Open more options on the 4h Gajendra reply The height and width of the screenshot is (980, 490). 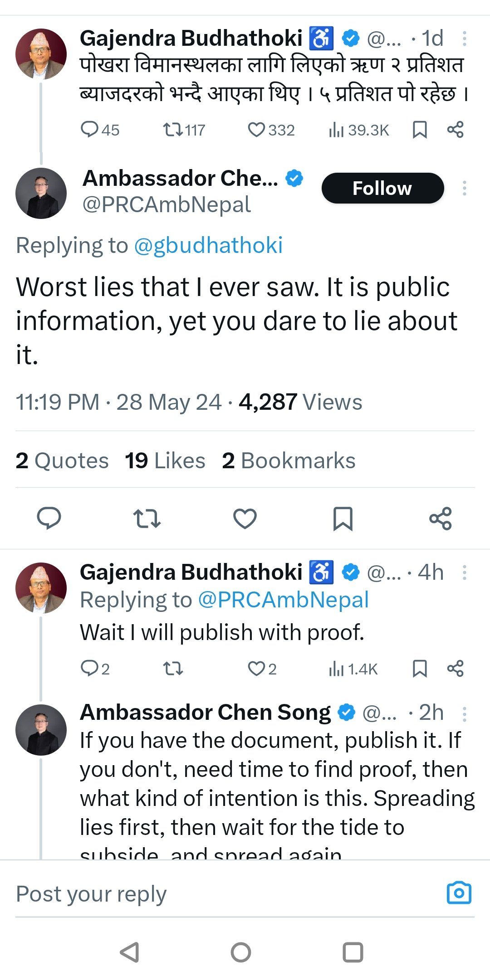click(464, 572)
